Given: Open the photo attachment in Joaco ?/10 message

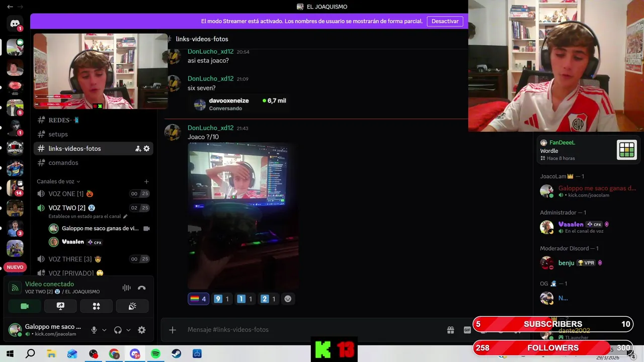Looking at the screenshot, I should pos(243,216).
